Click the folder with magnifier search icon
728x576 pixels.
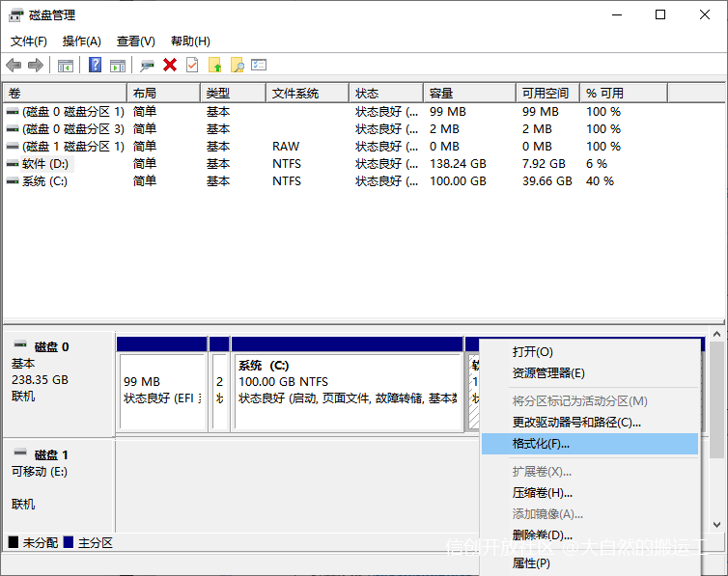(x=238, y=66)
